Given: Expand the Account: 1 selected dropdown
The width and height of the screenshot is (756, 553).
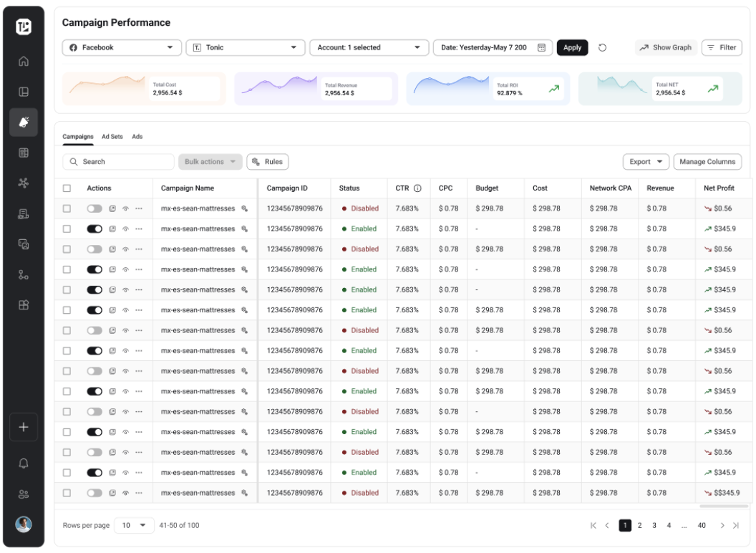Looking at the screenshot, I should click(x=369, y=48).
